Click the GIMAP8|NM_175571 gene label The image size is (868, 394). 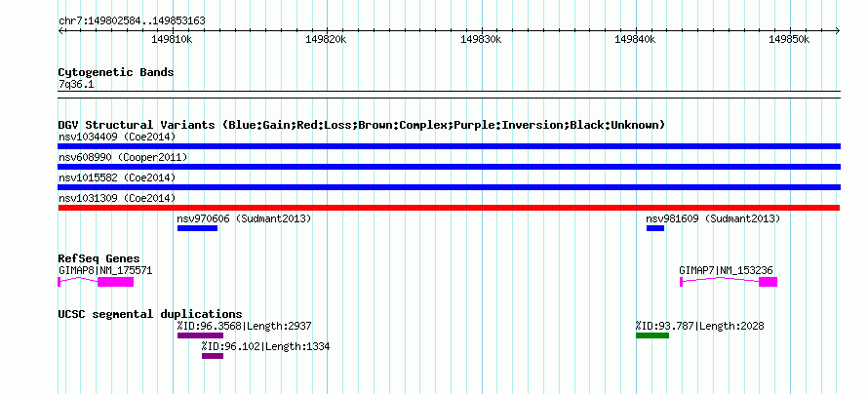tap(105, 270)
